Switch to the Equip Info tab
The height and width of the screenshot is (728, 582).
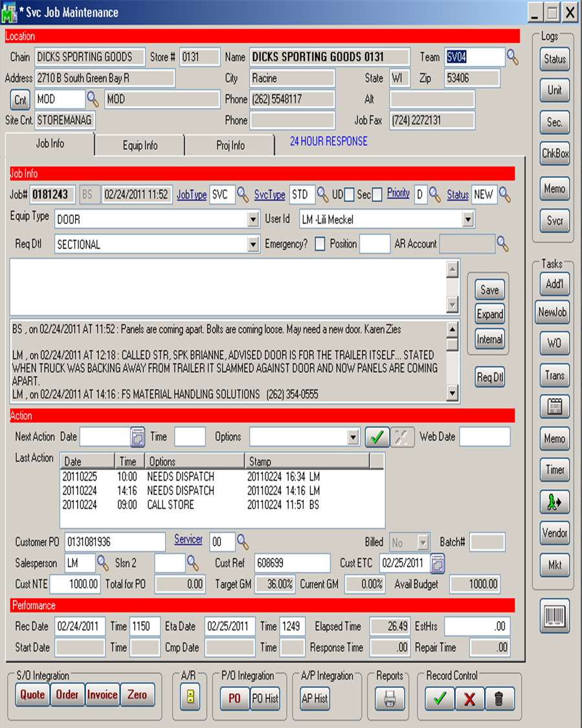point(140,146)
